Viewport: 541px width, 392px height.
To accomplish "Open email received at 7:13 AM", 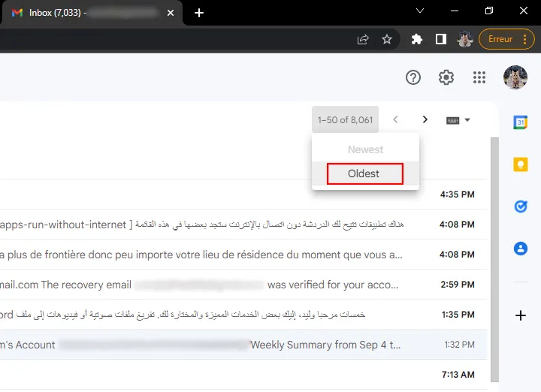I will click(243, 375).
